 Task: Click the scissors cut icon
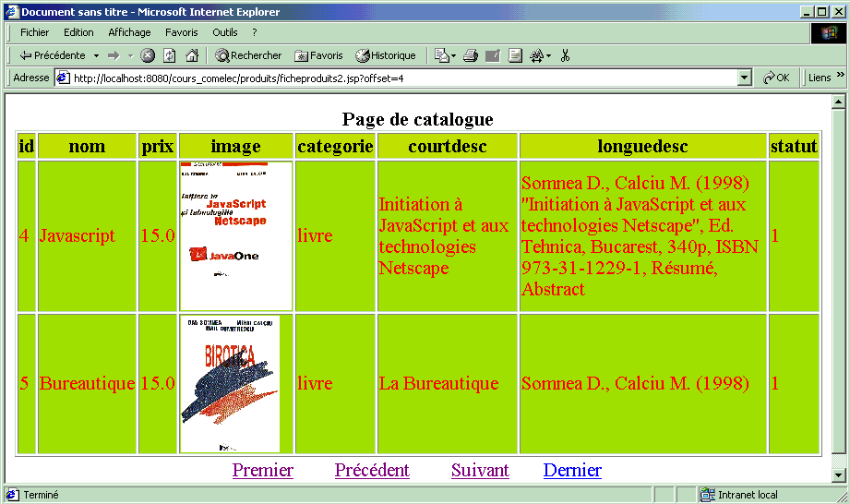pos(565,55)
